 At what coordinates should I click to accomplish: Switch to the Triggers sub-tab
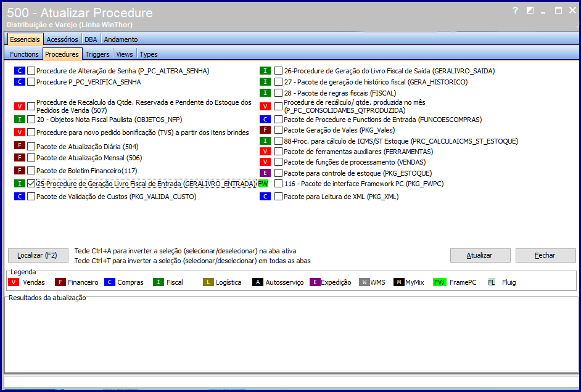(97, 54)
